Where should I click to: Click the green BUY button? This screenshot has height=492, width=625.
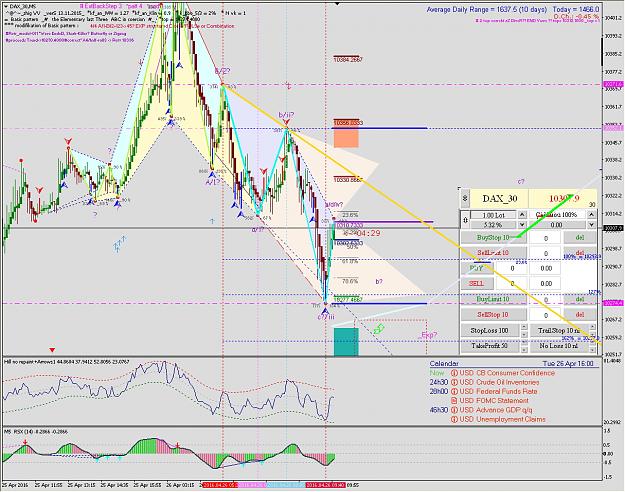477,268
